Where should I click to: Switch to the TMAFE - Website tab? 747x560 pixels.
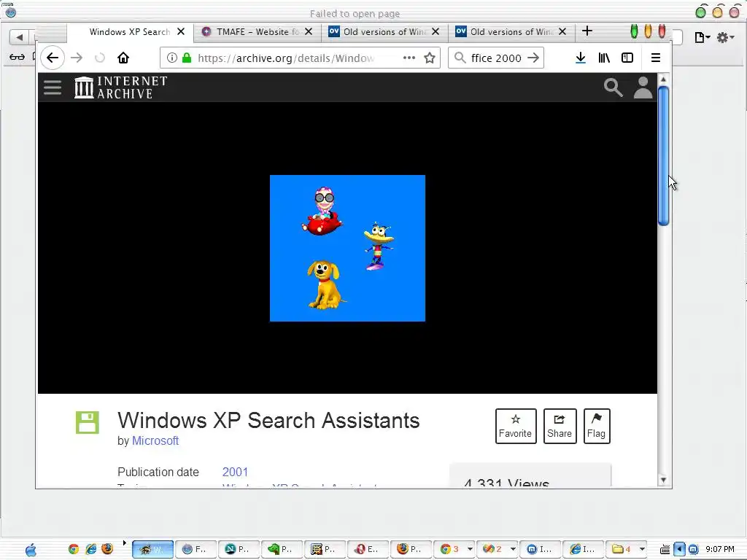(258, 32)
